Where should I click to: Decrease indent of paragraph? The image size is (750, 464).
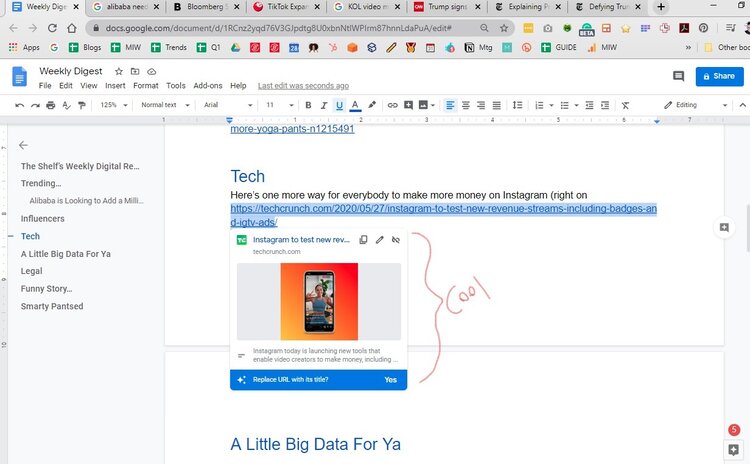point(589,105)
